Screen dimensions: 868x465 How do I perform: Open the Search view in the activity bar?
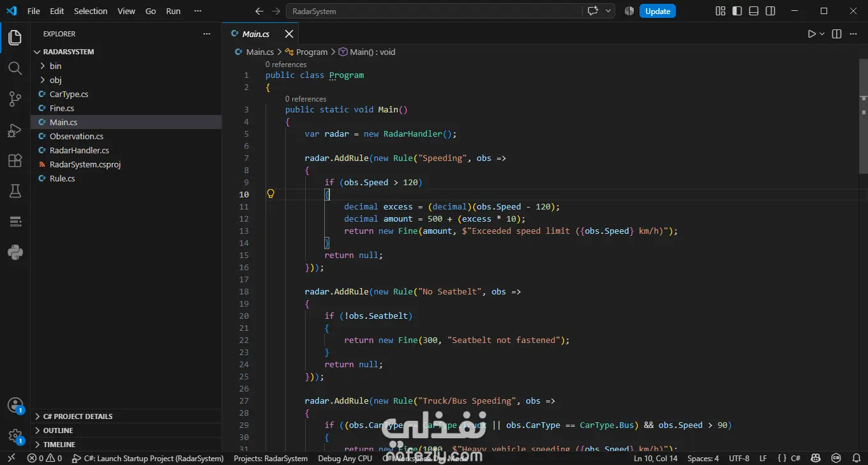click(15, 68)
